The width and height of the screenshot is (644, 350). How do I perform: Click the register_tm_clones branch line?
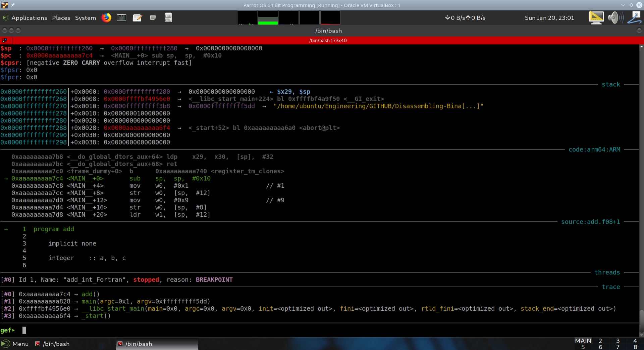tap(148, 171)
